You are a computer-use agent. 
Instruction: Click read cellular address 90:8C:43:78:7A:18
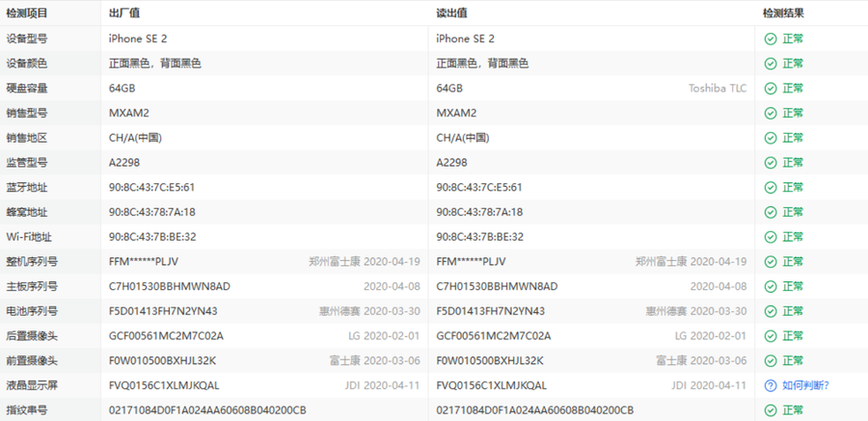click(479, 212)
